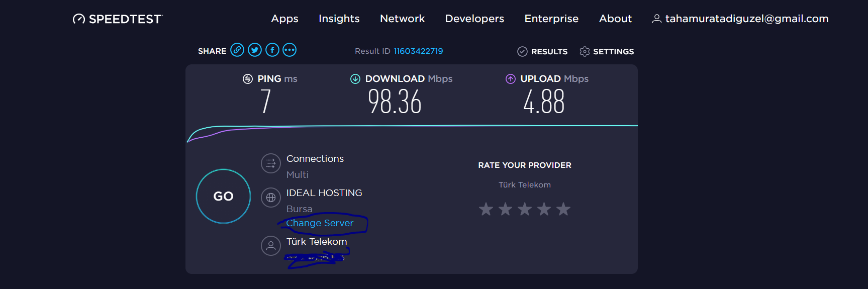
Task: Click the download arrow icon
Action: click(x=355, y=79)
